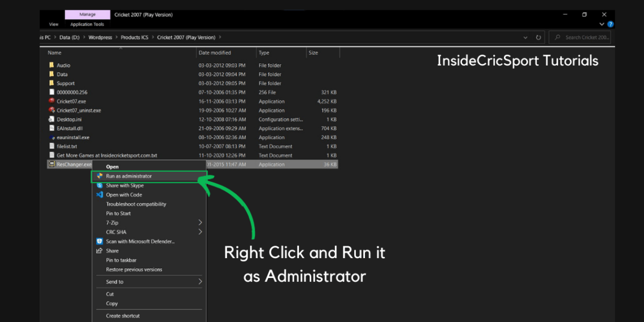Click the Microsoft Defender shield icon
Image resolution: width=644 pixels, height=322 pixels.
pos(99,241)
